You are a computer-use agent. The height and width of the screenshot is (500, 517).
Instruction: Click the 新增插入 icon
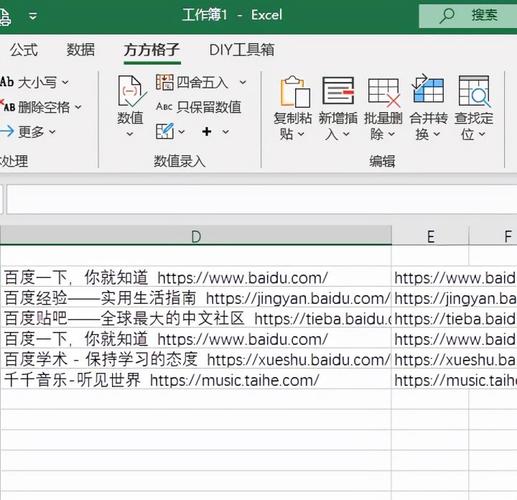click(x=338, y=91)
